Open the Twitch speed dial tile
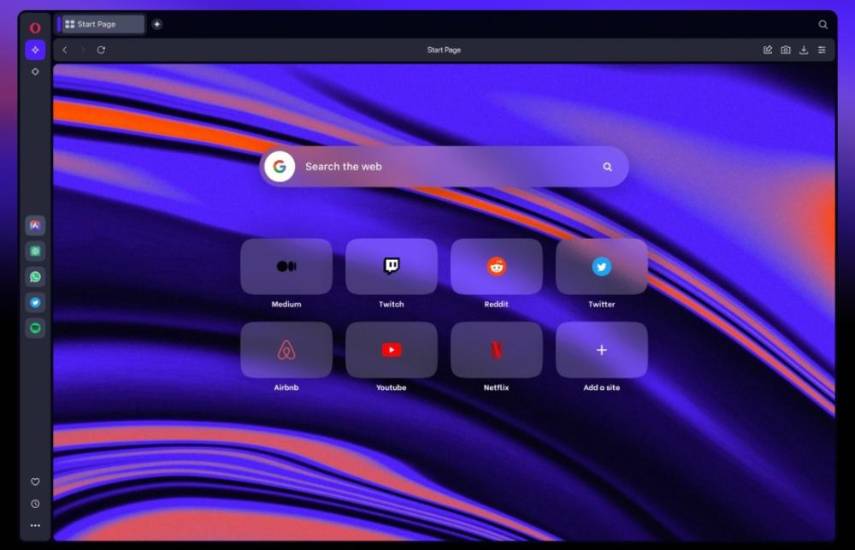 point(391,266)
